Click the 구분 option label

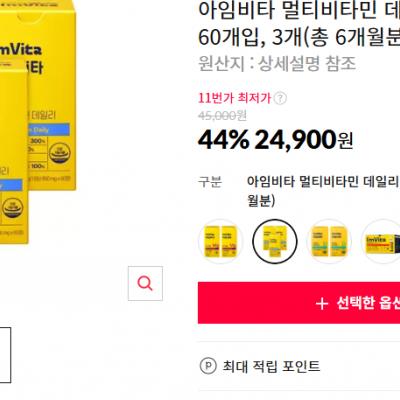tap(210, 182)
